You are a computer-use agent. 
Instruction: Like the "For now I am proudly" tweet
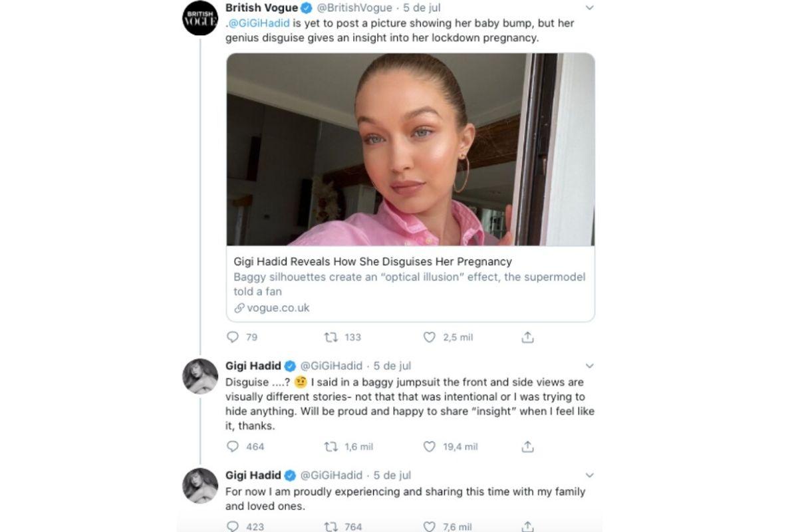430,526
